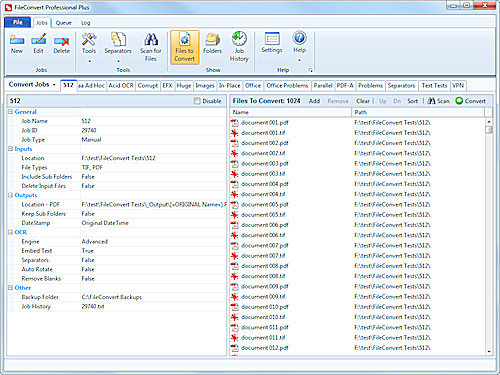Select the Text Tests job tab
This screenshot has width=500, height=375.
[x=434, y=86]
